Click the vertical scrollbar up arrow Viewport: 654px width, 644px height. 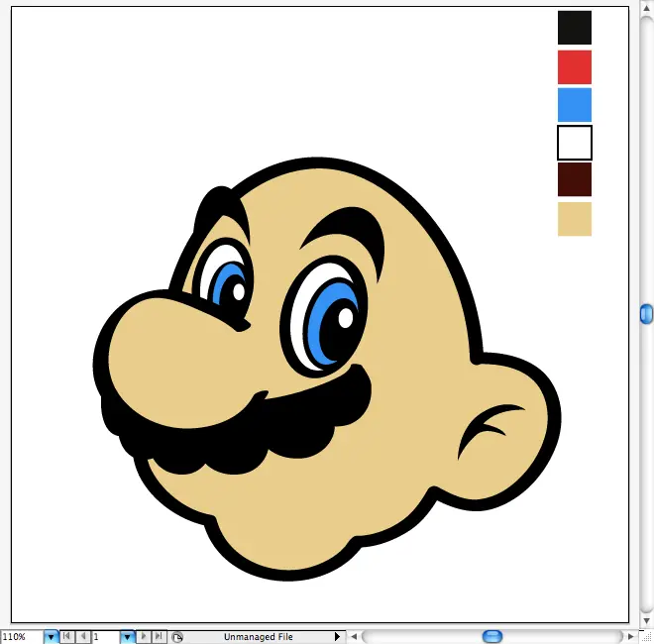pos(646,8)
